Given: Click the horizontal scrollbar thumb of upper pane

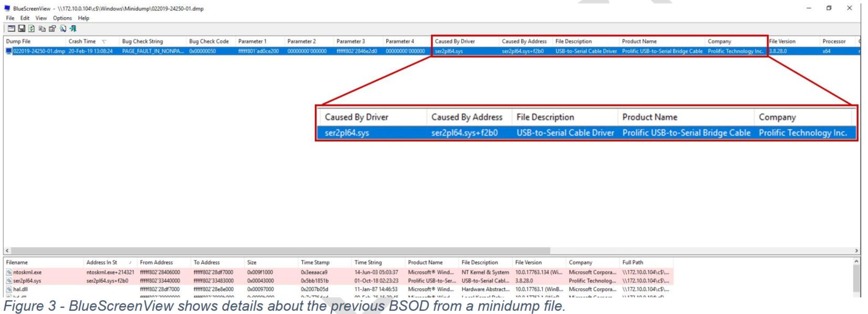Looking at the screenshot, I should click(x=281, y=251).
